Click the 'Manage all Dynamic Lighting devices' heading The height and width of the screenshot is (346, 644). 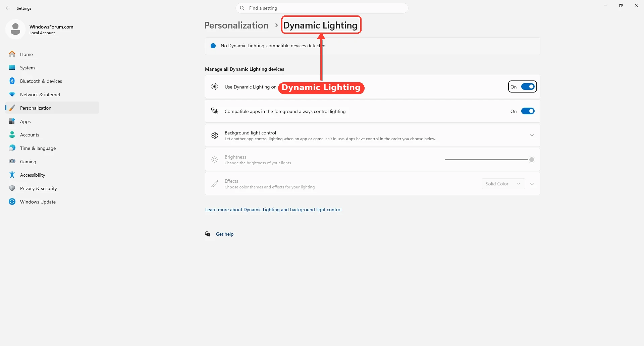245,69
